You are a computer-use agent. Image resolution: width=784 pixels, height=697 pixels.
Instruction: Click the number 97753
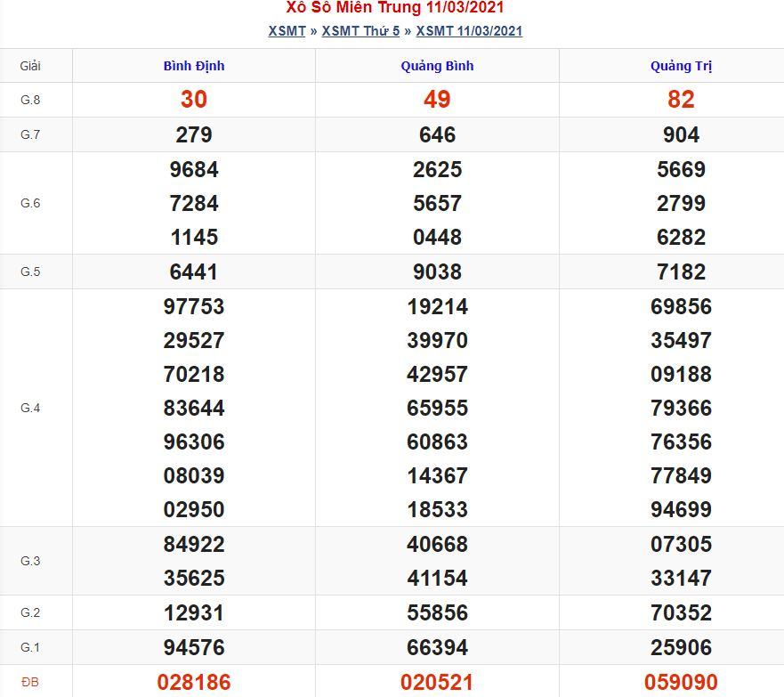(x=194, y=306)
